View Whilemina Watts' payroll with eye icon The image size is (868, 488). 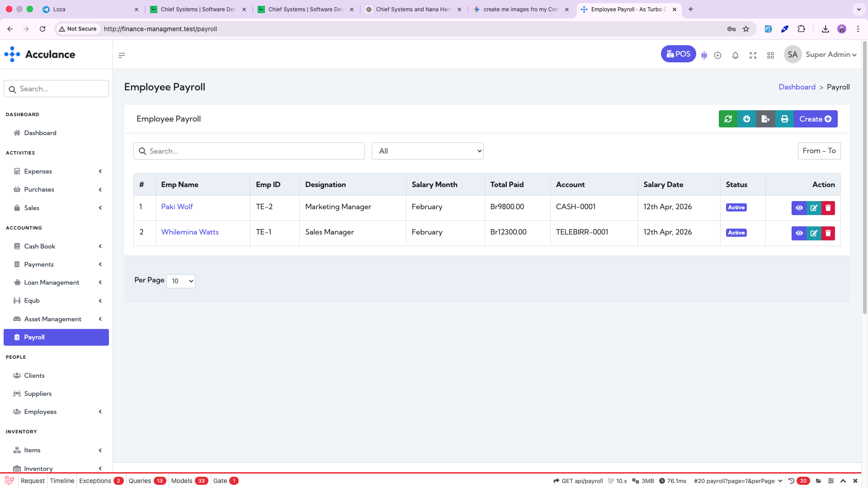(x=799, y=233)
